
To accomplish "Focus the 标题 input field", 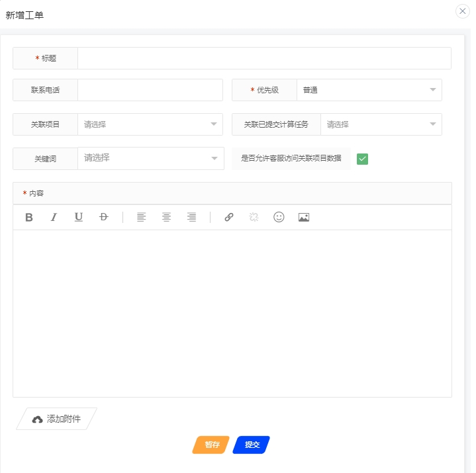I will [264, 58].
